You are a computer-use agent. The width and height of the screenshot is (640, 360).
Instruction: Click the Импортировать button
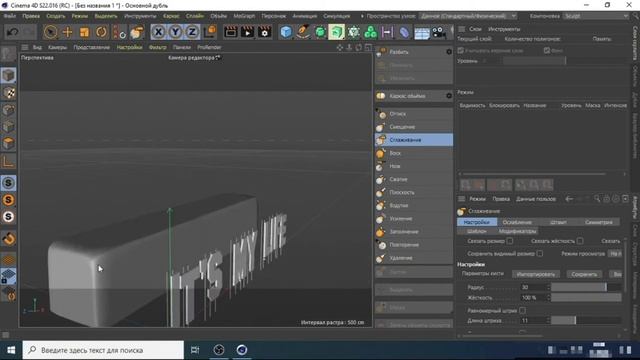coord(536,274)
